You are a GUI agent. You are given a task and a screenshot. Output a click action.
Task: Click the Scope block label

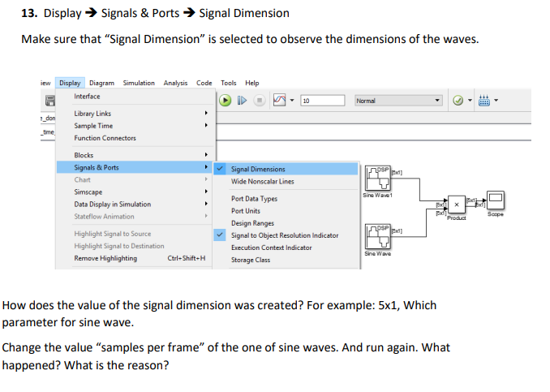click(x=496, y=214)
